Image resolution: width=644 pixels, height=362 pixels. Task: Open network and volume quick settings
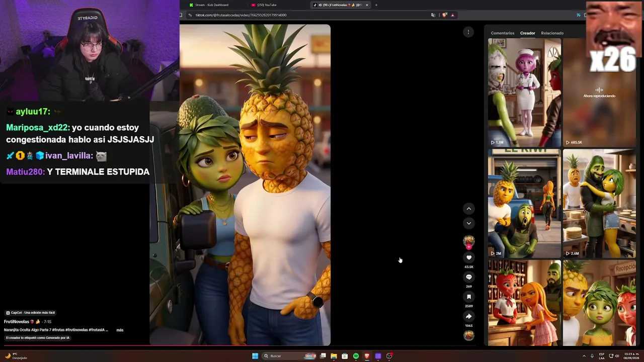[x=614, y=356]
